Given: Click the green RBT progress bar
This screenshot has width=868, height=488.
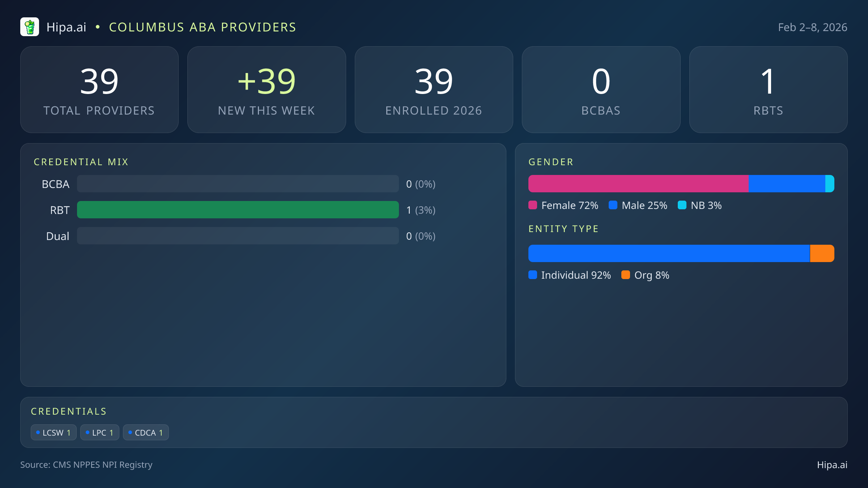Looking at the screenshot, I should click(x=238, y=210).
